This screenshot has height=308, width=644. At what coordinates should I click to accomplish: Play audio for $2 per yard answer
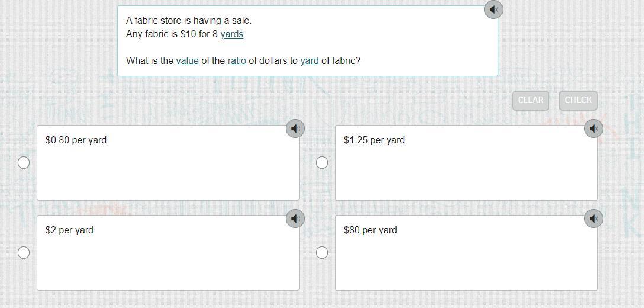pos(295,219)
